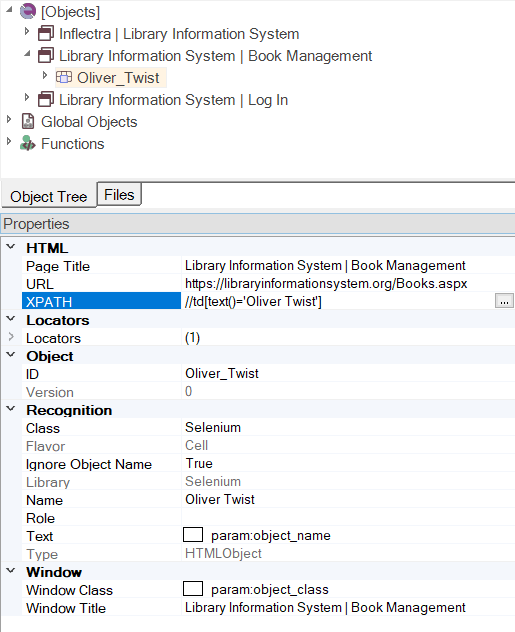Click the Page Title value field
The image size is (515, 632).
pyautogui.click(x=348, y=265)
